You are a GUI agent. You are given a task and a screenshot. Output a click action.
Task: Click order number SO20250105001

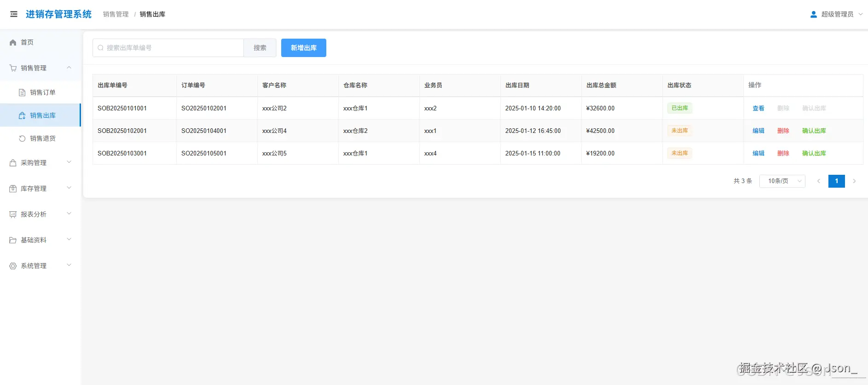coord(204,154)
